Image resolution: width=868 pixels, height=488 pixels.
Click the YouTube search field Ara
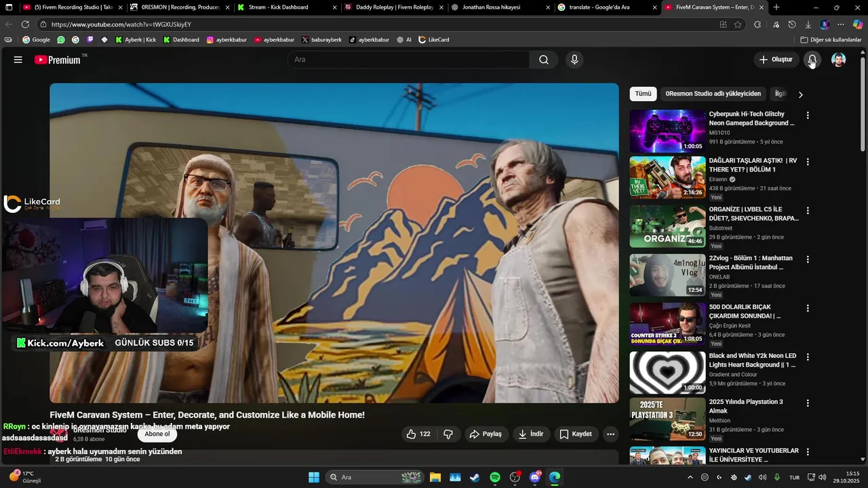[408, 60]
